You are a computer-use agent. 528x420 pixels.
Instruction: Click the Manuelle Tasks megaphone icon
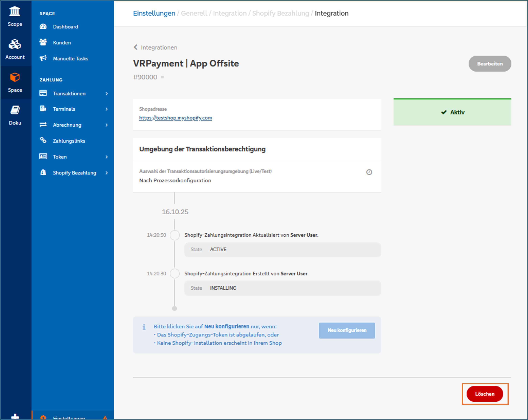[43, 58]
